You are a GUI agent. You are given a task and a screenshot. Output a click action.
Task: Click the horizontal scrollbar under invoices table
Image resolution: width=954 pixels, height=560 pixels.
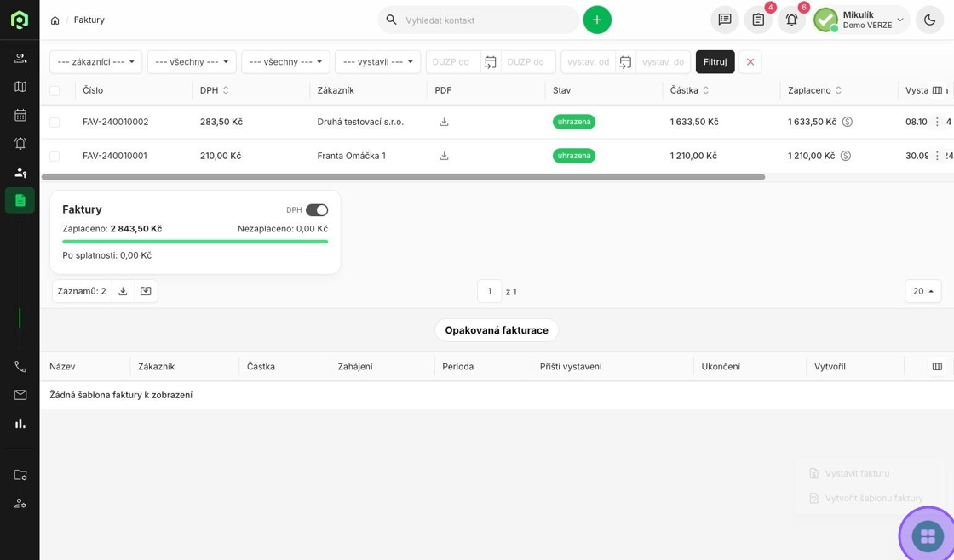point(404,177)
